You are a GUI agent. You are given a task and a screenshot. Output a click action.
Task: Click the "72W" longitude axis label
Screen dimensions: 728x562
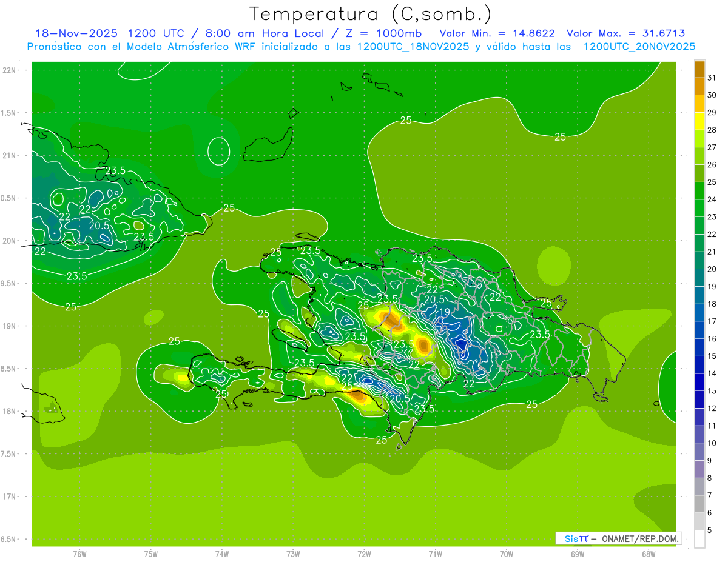point(364,554)
